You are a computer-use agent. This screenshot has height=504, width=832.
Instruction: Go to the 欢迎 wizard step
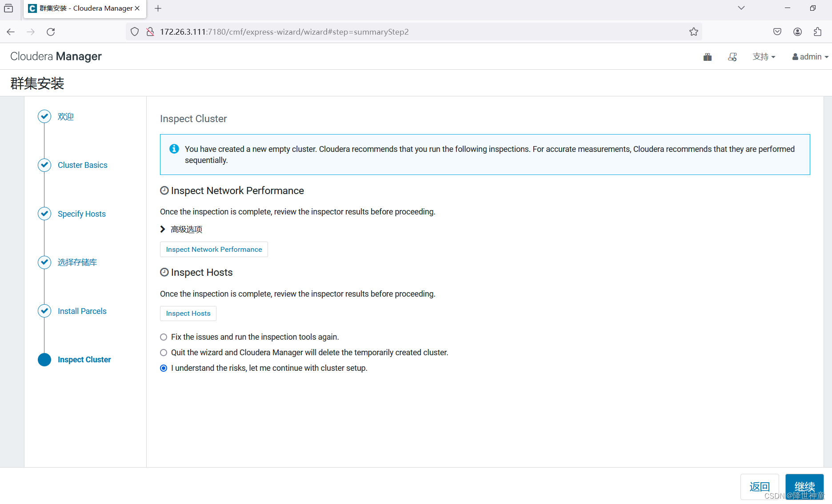[66, 116]
